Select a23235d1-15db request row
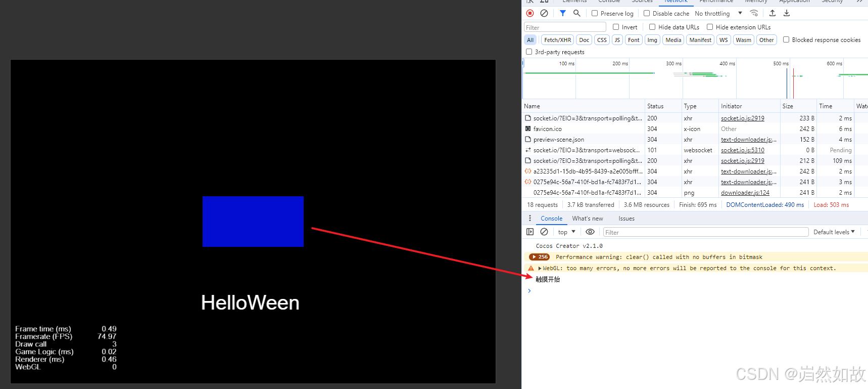This screenshot has height=389, width=868. [695, 171]
